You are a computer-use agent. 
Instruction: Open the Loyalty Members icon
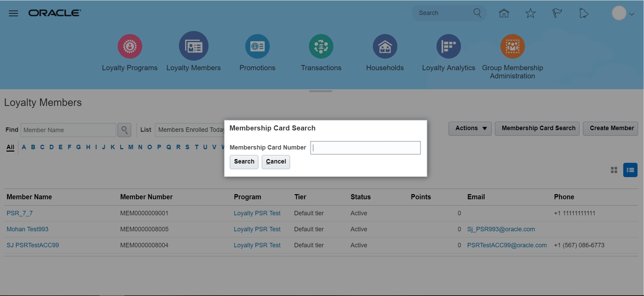194,46
